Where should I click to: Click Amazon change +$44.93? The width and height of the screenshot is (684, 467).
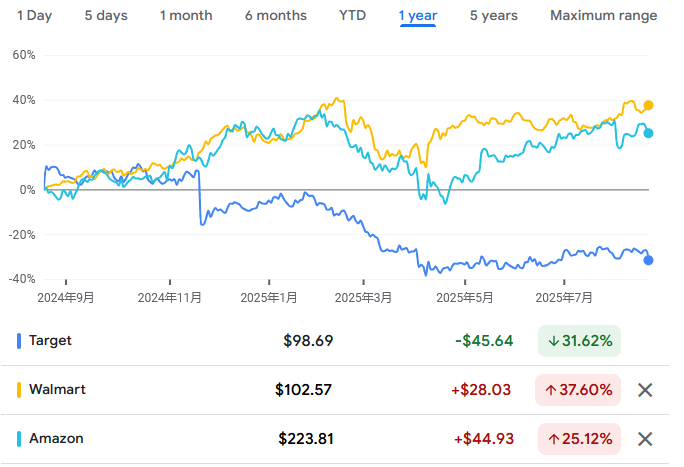pos(484,439)
